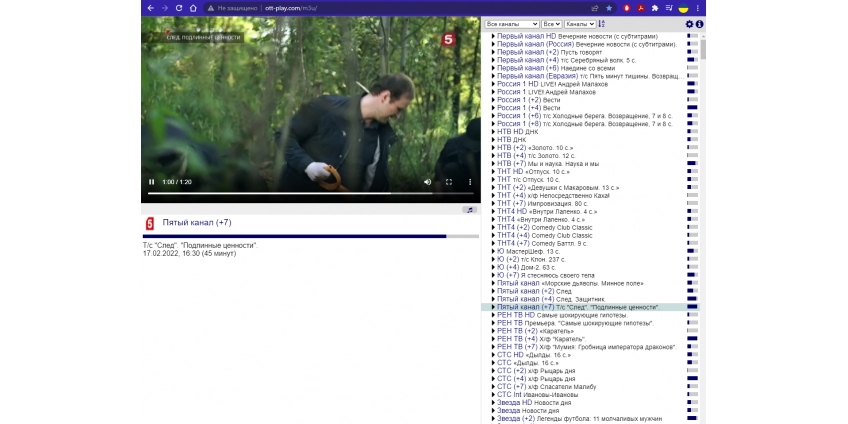The width and height of the screenshot is (848, 424).
Task: Open browser media controls icon
Action: 669,8
